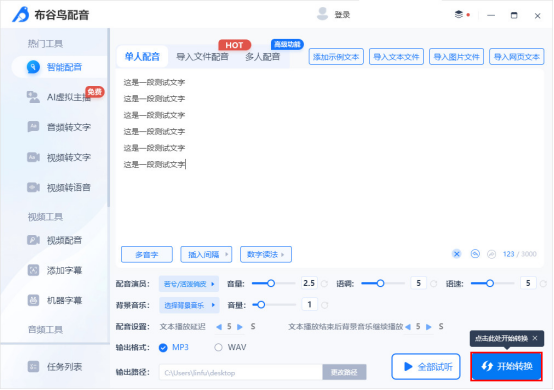This screenshot has width=554, height=390.
Task: Click the 多音字 button
Action: (147, 254)
